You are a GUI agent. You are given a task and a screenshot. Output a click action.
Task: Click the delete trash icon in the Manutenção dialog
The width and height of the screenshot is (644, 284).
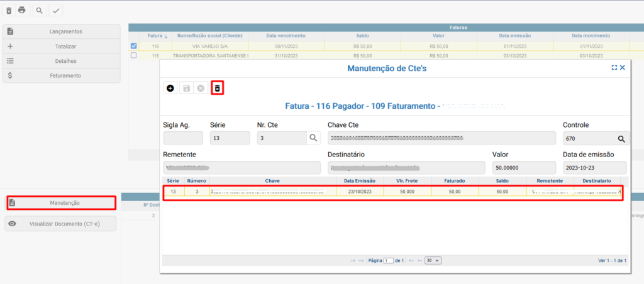coord(217,89)
